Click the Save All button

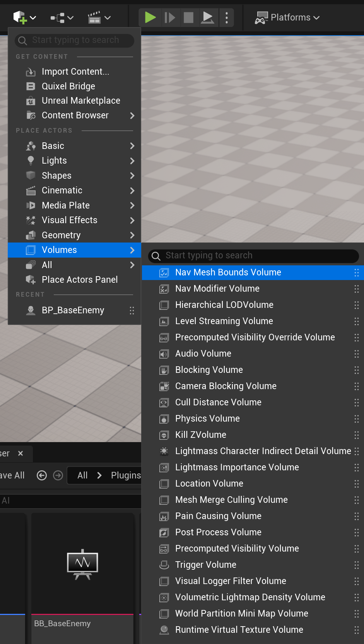pos(12,475)
